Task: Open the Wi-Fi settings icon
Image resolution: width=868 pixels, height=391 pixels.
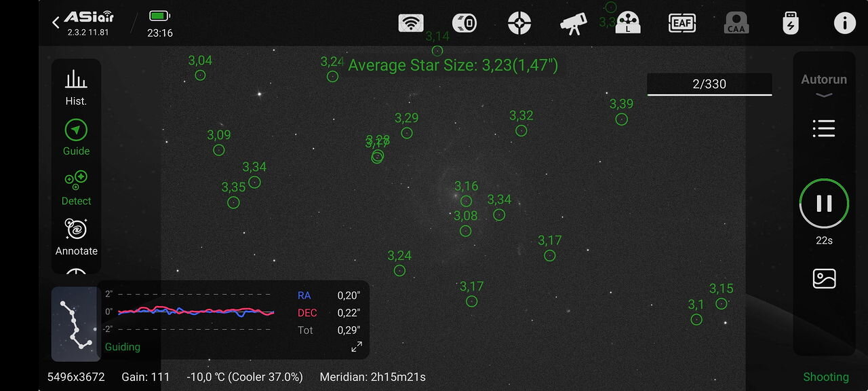Action: tap(410, 23)
